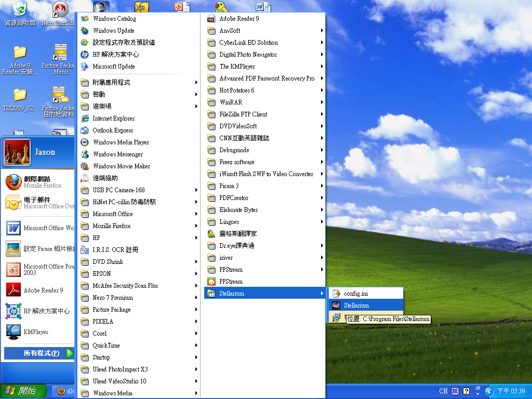Launch Stellarium from the Stellarium submenu

366,305
